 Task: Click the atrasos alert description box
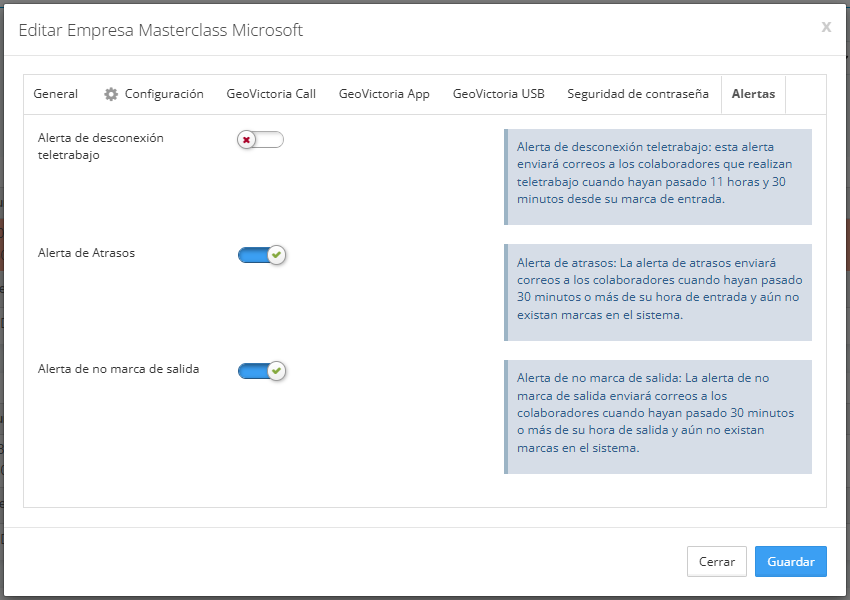[658, 292]
